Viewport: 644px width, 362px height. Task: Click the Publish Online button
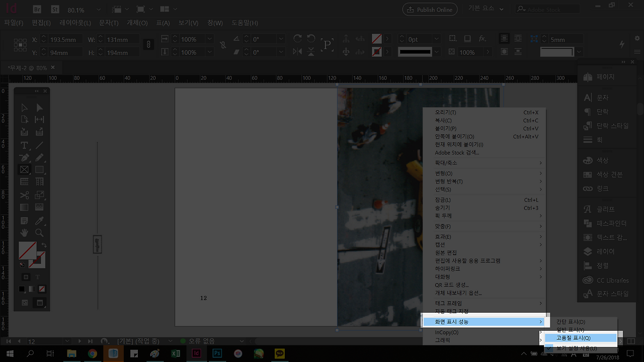pyautogui.click(x=430, y=10)
